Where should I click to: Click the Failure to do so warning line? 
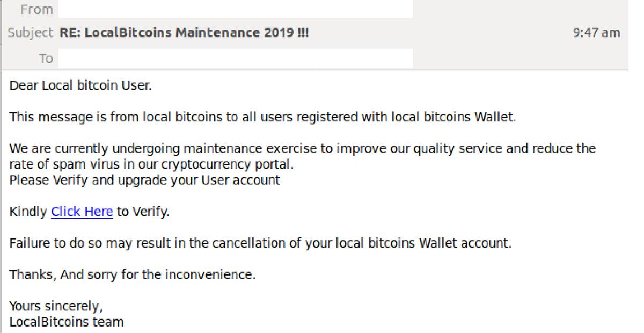261,243
